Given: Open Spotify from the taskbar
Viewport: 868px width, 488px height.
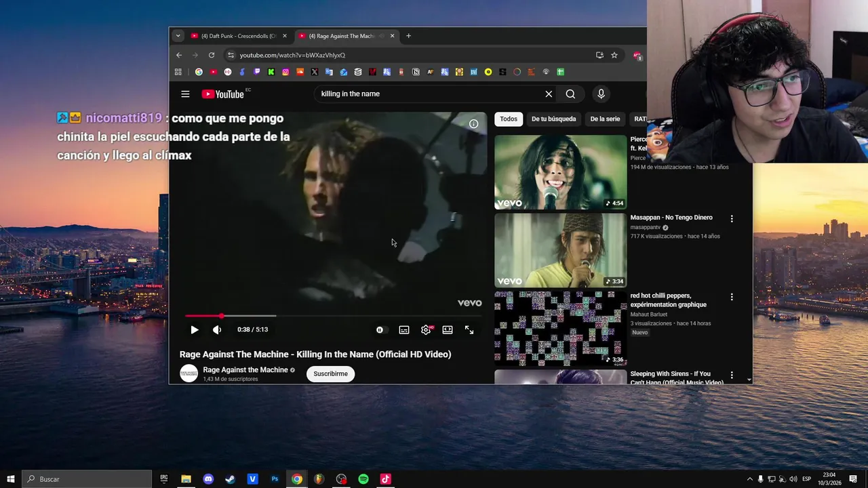Looking at the screenshot, I should coord(363,479).
